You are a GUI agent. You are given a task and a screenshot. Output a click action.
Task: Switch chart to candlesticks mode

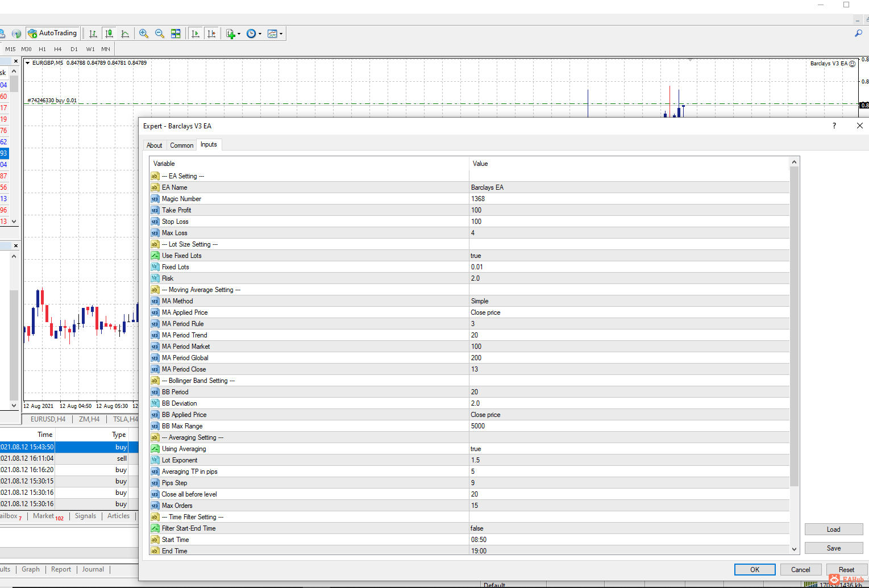pyautogui.click(x=109, y=34)
